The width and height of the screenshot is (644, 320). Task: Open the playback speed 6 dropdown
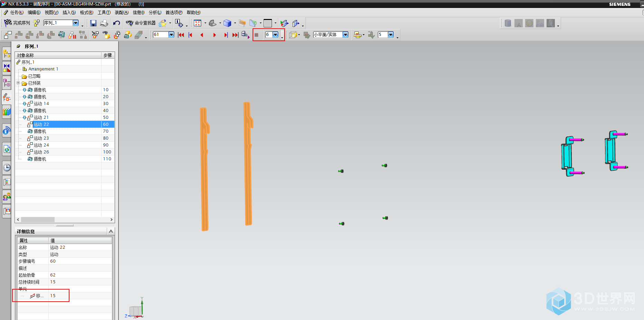coord(275,35)
